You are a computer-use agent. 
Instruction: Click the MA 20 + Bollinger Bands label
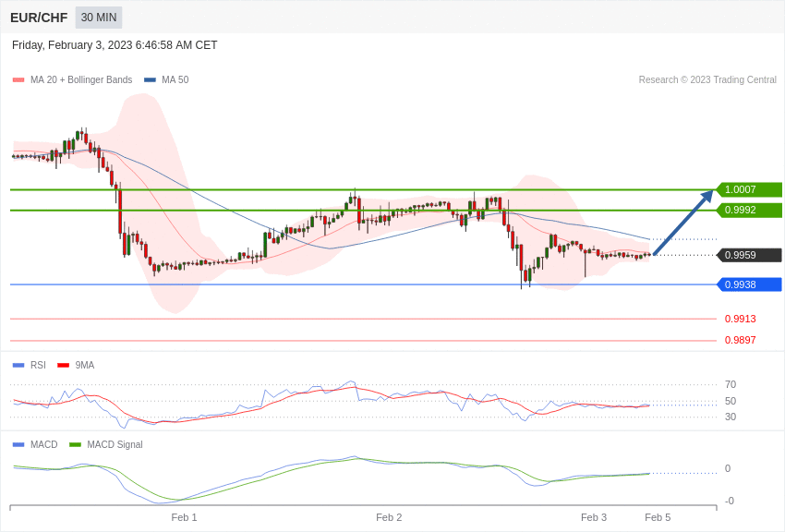click(81, 80)
